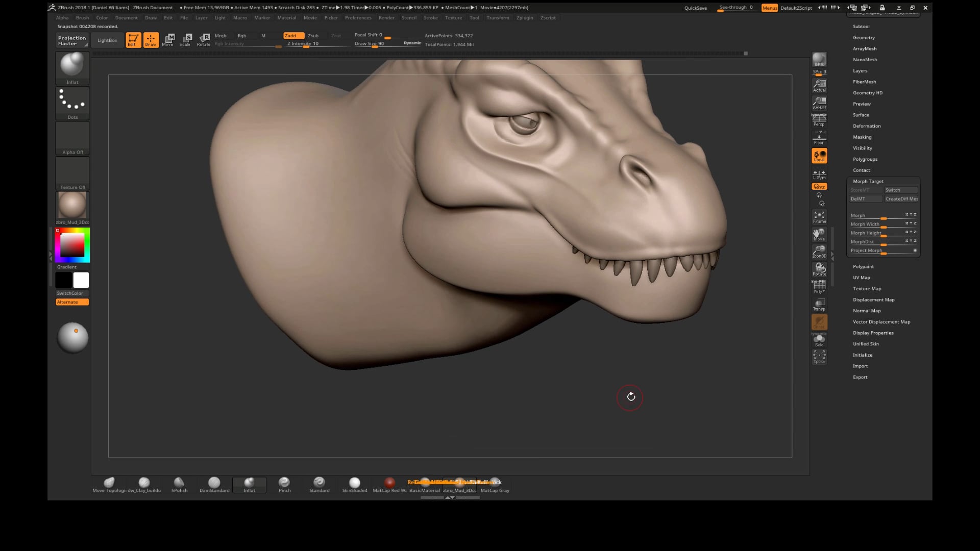Image resolution: width=980 pixels, height=551 pixels.
Task: Expand the Subtool palette section
Action: pyautogui.click(x=861, y=27)
